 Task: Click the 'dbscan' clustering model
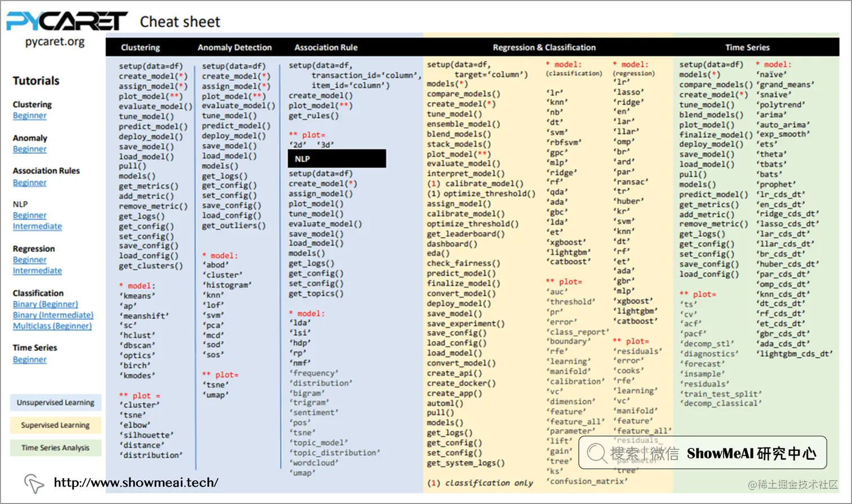(137, 346)
